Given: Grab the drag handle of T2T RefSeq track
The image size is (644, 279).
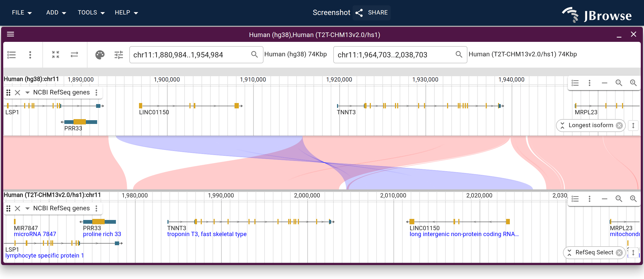Looking at the screenshot, I should pyautogui.click(x=8, y=208).
